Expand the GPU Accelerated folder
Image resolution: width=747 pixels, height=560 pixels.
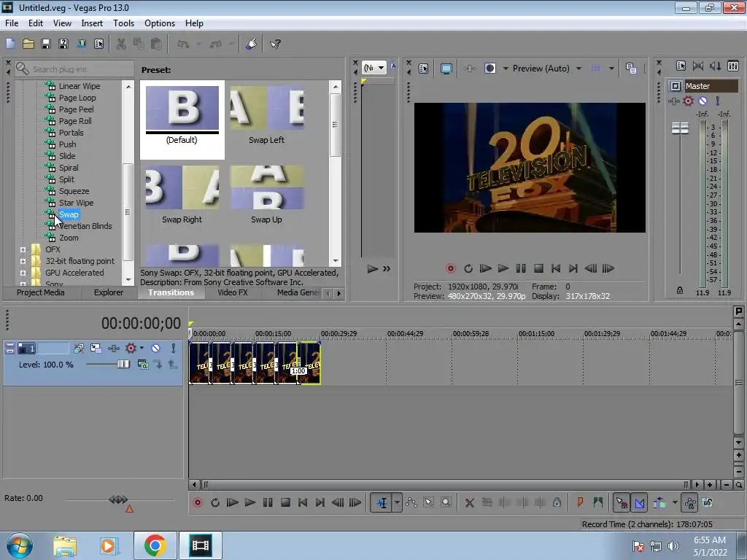(x=23, y=273)
